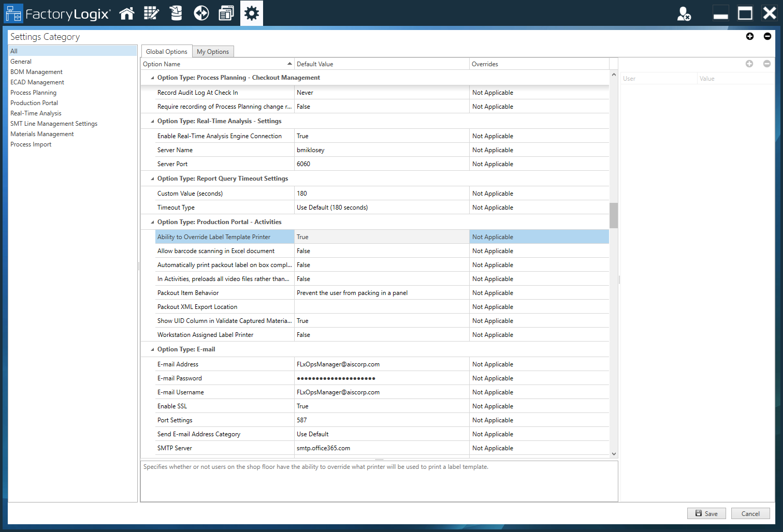Click the user log off icon
The height and width of the screenshot is (532, 783).
[684, 14]
